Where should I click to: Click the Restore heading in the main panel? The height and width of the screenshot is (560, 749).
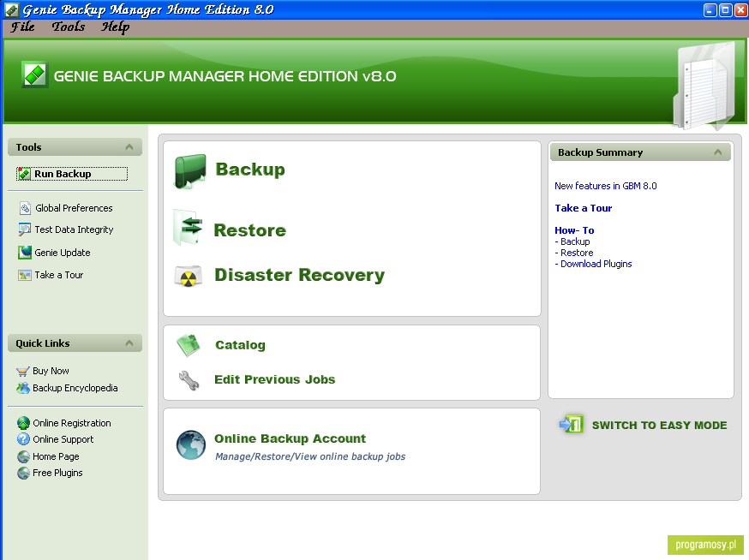click(250, 230)
